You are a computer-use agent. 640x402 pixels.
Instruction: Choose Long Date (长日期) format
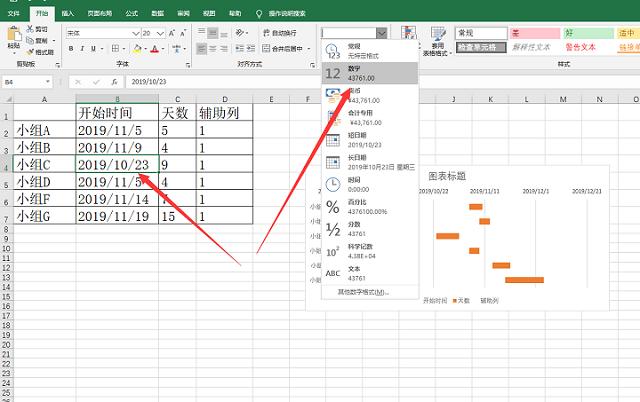pyautogui.click(x=370, y=162)
